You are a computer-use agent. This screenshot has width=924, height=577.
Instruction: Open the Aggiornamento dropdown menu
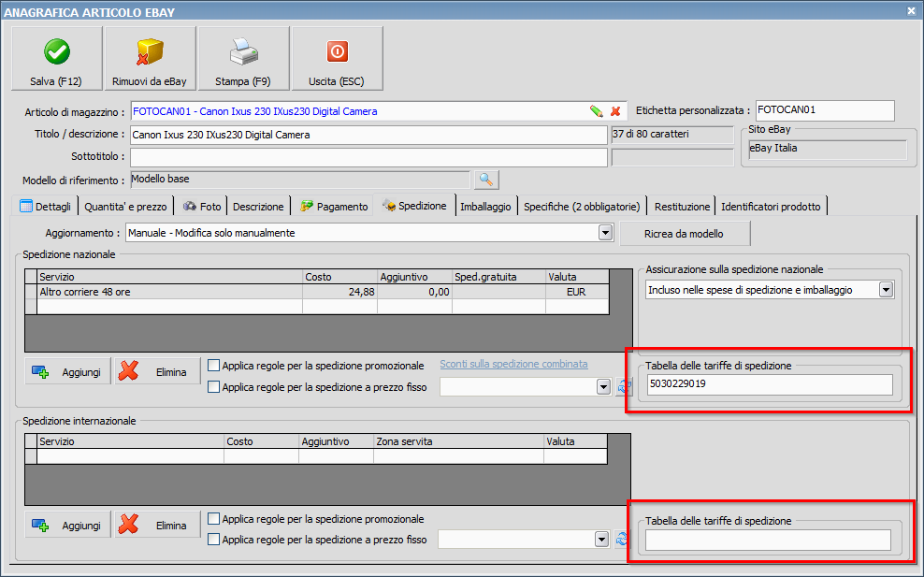(604, 231)
